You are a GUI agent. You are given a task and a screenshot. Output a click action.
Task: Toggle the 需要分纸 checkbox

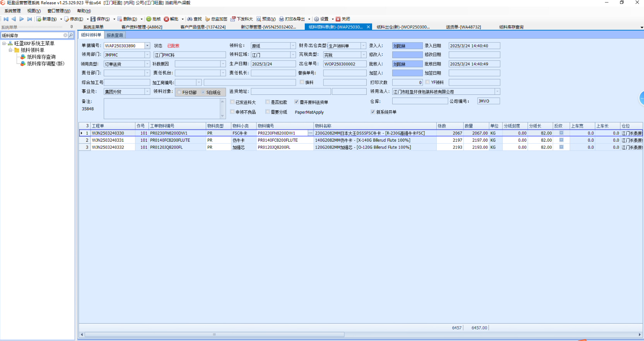tap(268, 111)
